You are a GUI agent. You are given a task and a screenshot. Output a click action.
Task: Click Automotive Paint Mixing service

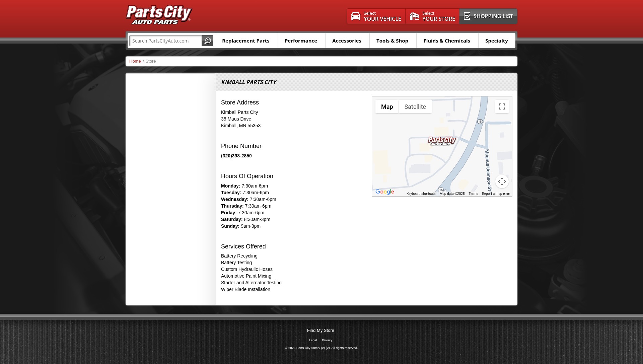(x=246, y=276)
